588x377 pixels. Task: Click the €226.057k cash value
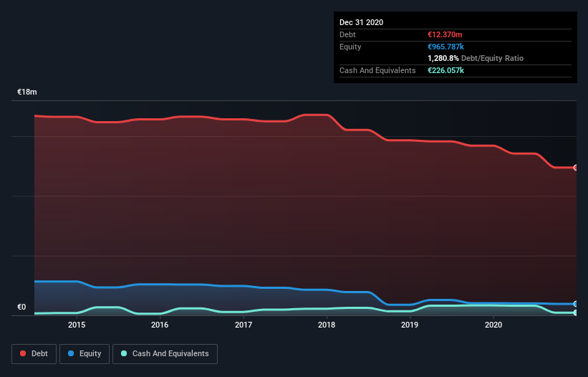pyautogui.click(x=445, y=70)
